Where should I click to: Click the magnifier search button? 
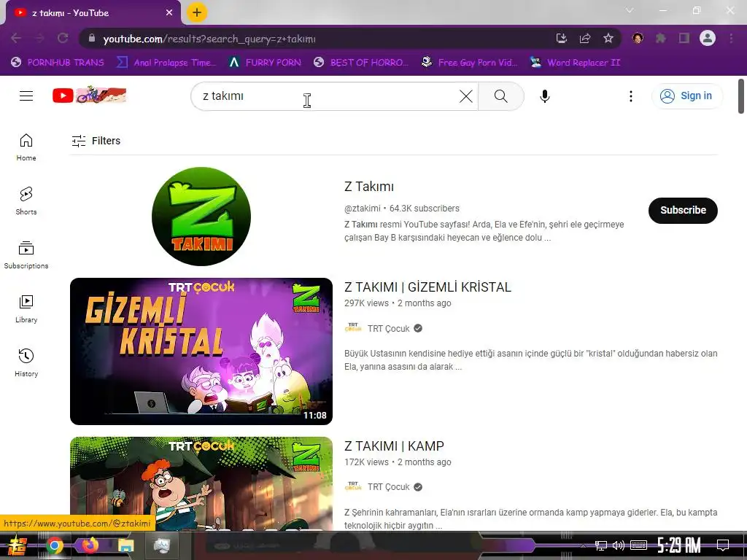point(500,96)
